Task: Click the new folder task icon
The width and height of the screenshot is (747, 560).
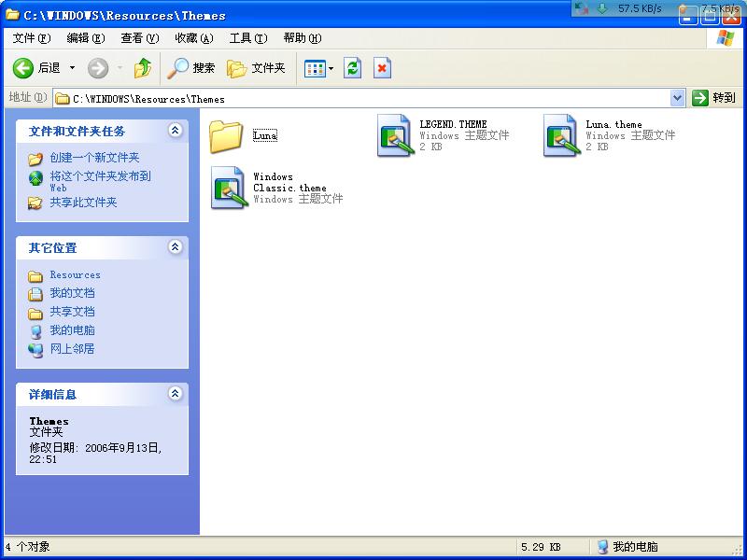Action: coord(35,159)
